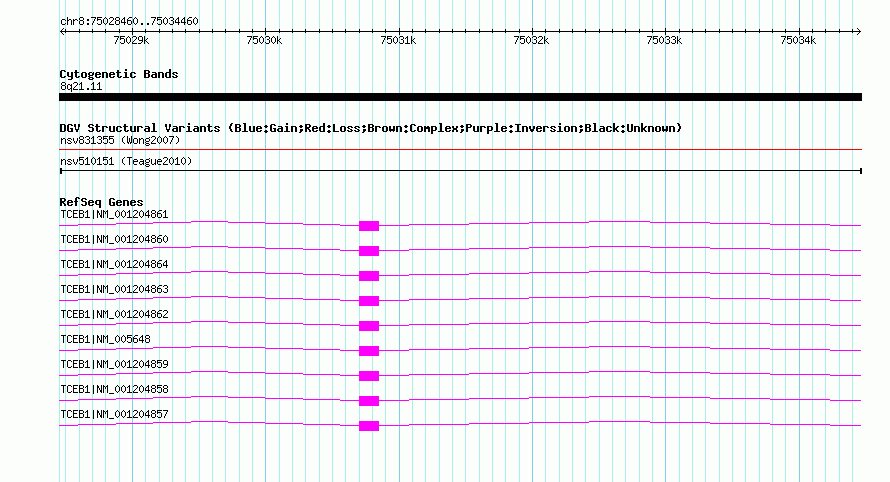Click the DGV Structural Variants track title
Viewport: 890px width, 482px height.
371,128
